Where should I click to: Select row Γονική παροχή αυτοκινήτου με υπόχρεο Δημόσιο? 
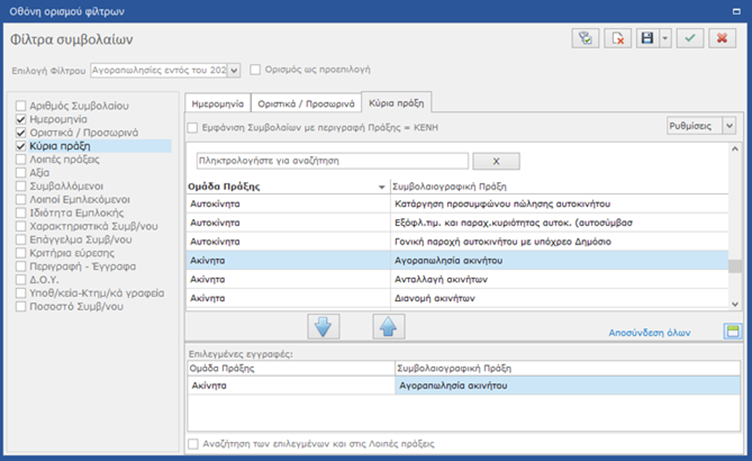tap(457, 242)
